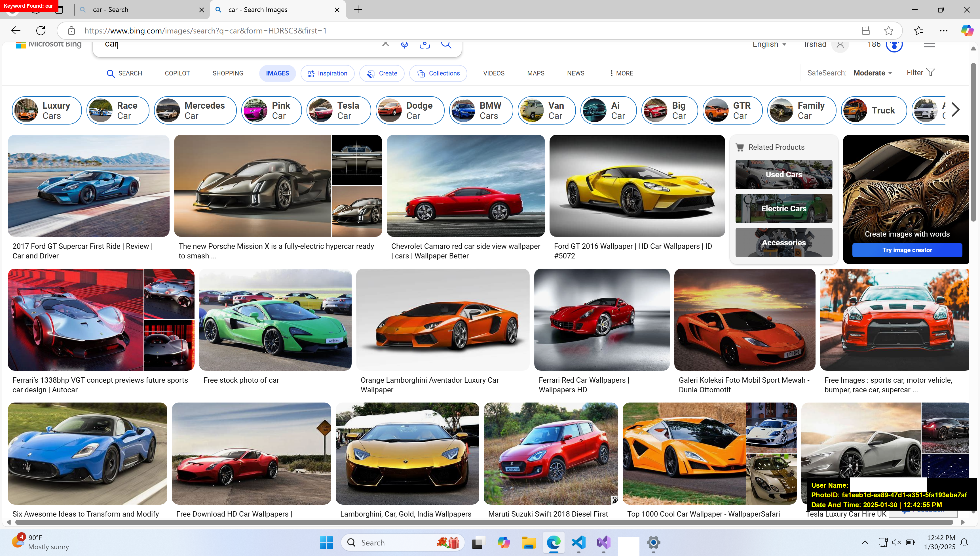This screenshot has height=556, width=980.
Task: Click the browser back arrow
Action: pyautogui.click(x=16, y=31)
